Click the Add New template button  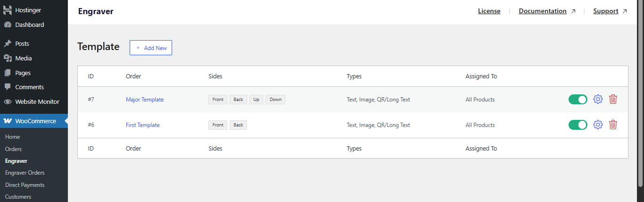(x=151, y=48)
